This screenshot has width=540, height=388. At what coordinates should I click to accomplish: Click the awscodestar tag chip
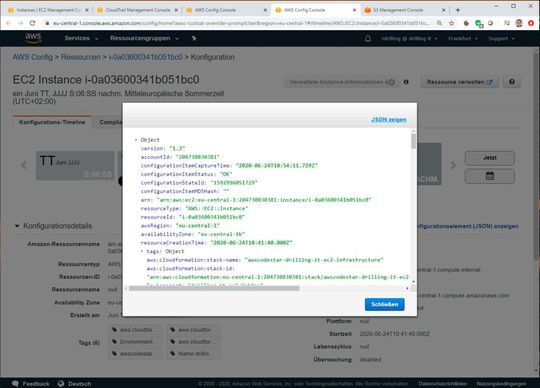pyautogui.click(x=135, y=354)
